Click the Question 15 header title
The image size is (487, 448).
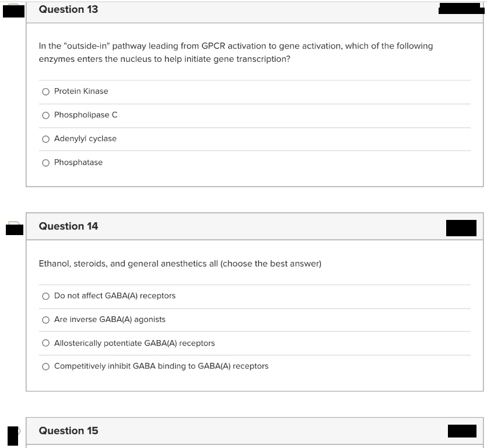(68, 430)
